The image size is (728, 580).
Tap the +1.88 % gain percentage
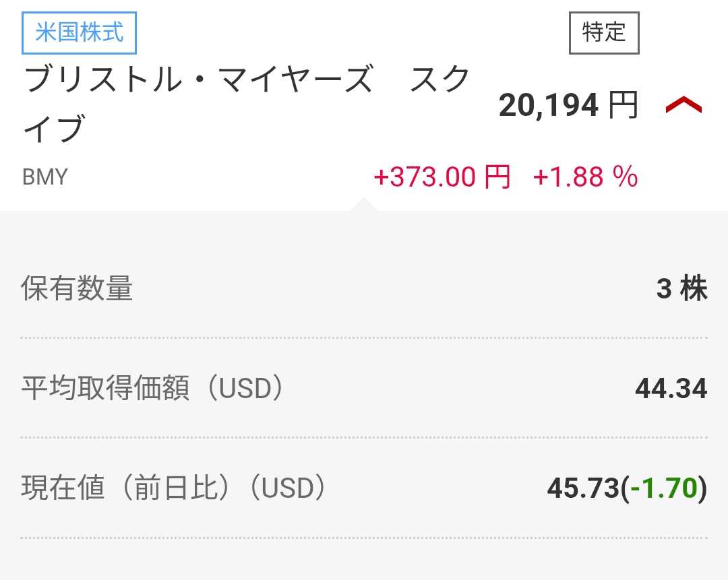[585, 177]
